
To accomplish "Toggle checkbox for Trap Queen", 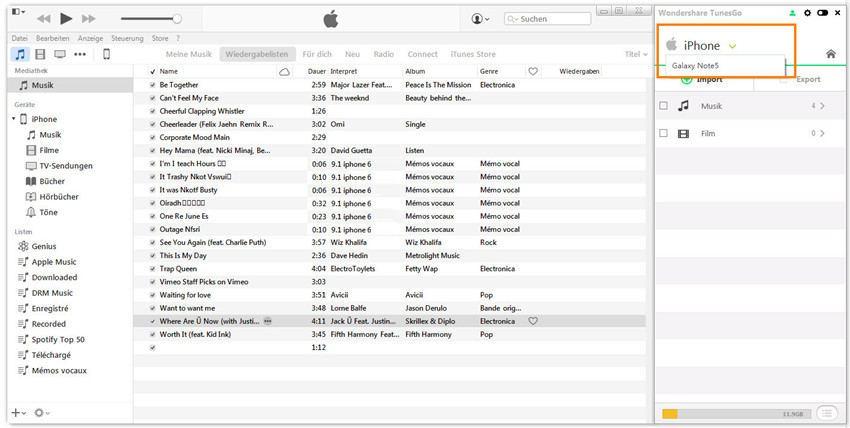I will (x=152, y=269).
